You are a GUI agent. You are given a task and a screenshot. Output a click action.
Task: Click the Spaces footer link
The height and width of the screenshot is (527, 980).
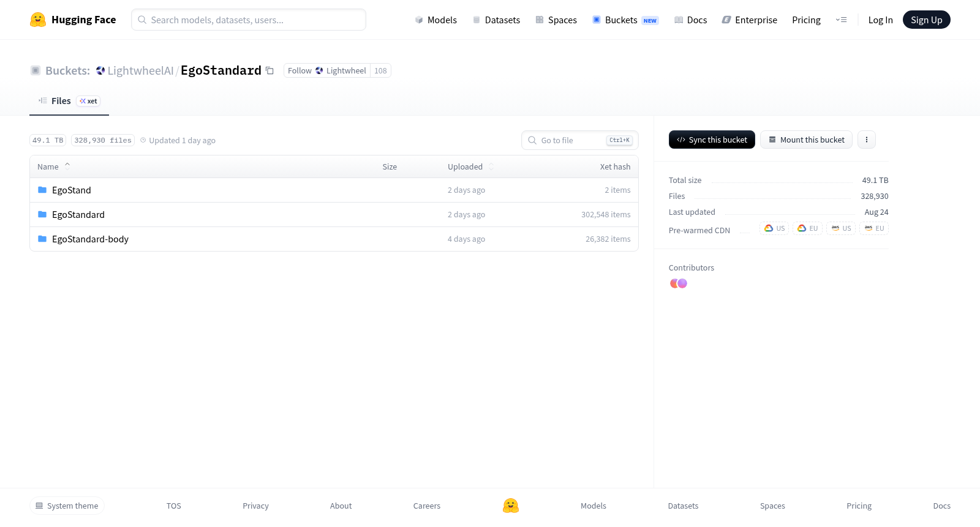pos(772,506)
